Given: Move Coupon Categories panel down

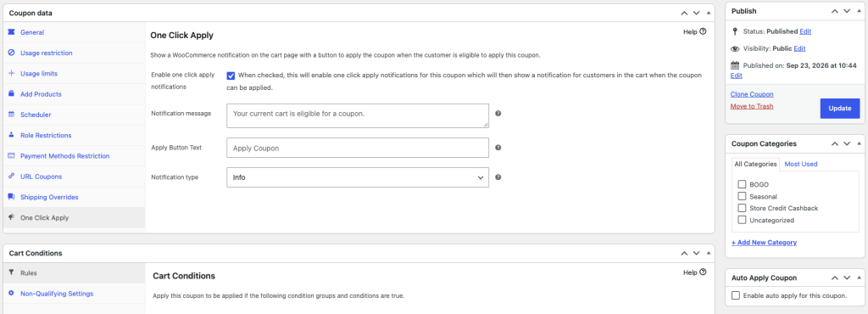Looking at the screenshot, I should coord(847,144).
